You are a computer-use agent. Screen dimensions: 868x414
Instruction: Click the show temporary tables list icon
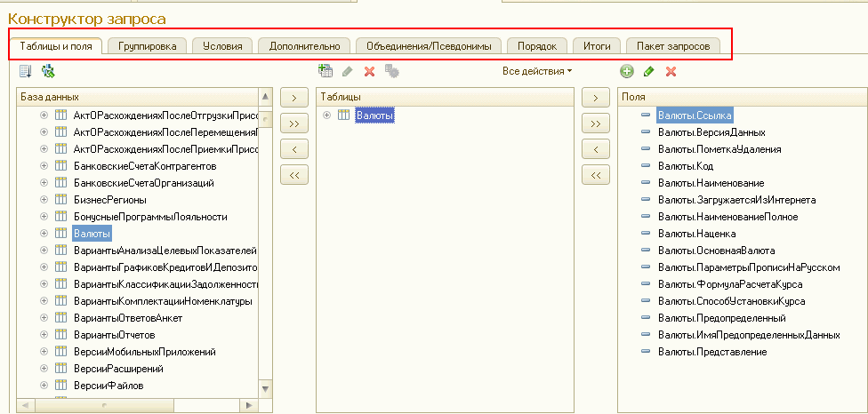[26, 71]
